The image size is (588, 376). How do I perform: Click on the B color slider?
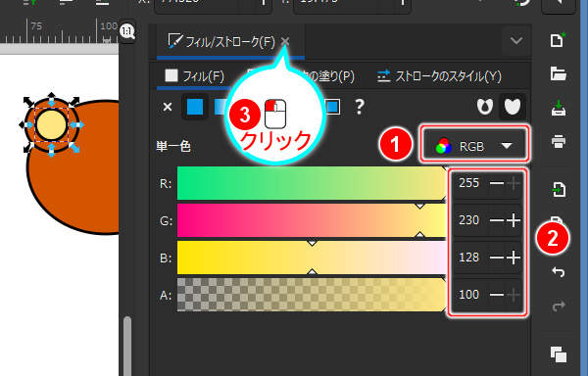coord(312,258)
